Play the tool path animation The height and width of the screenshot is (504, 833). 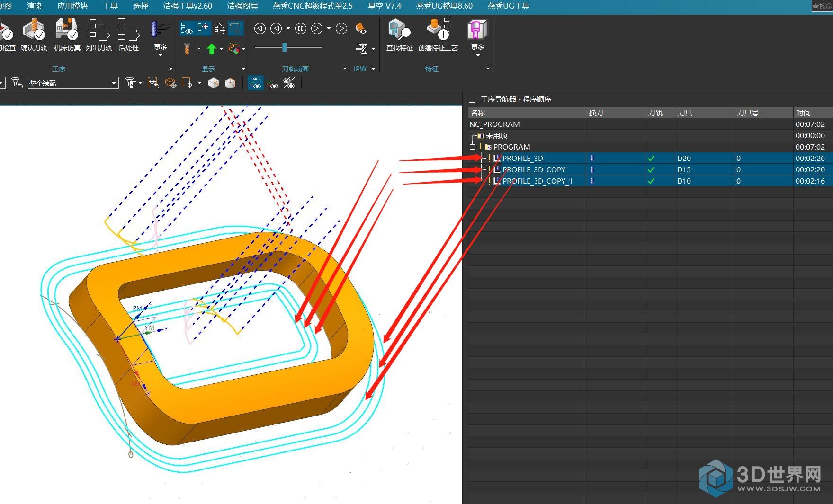coord(341,29)
